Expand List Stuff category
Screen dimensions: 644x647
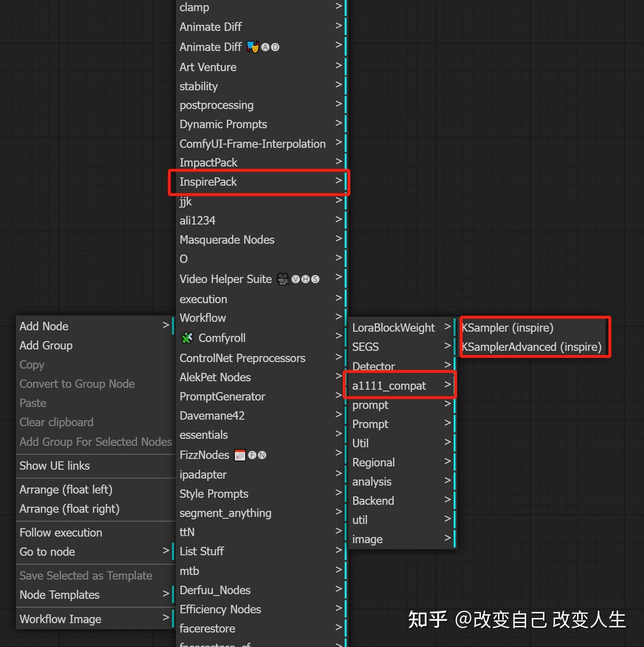(x=261, y=551)
